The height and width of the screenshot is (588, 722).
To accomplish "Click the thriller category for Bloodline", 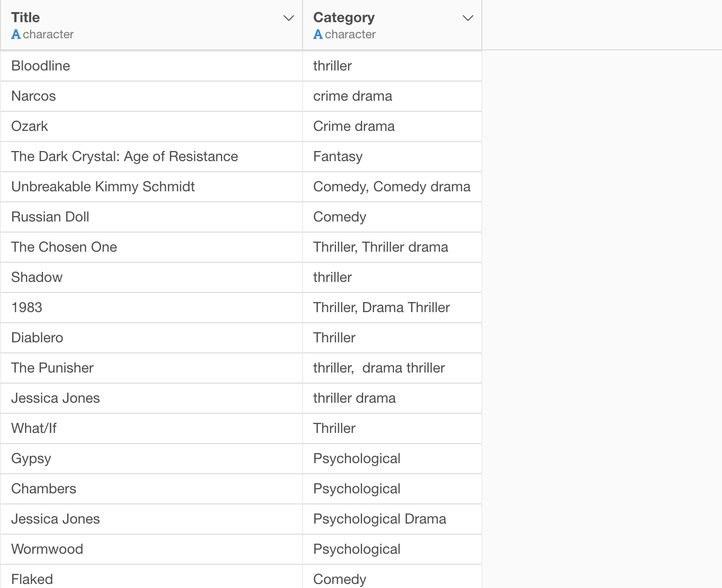I will tap(392, 66).
